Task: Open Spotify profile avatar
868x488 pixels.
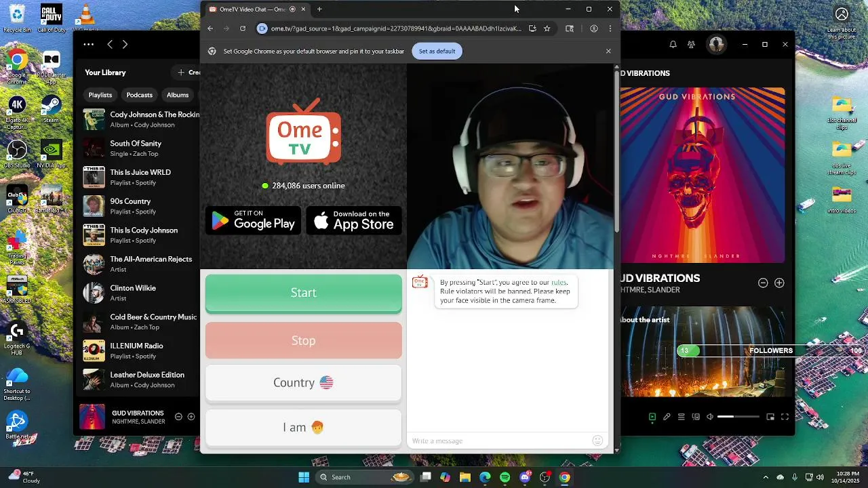Action: (x=716, y=44)
